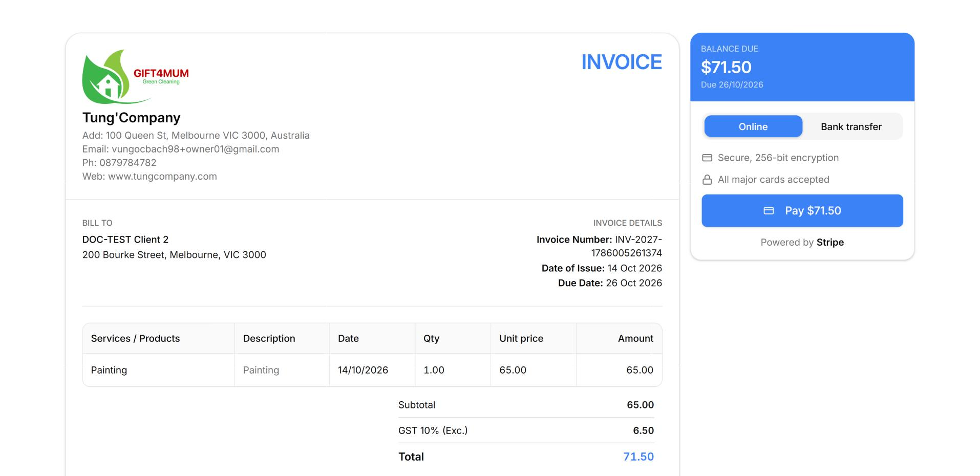Click the Powered by Stripe text
This screenshot has height=476, width=980.
tap(802, 242)
